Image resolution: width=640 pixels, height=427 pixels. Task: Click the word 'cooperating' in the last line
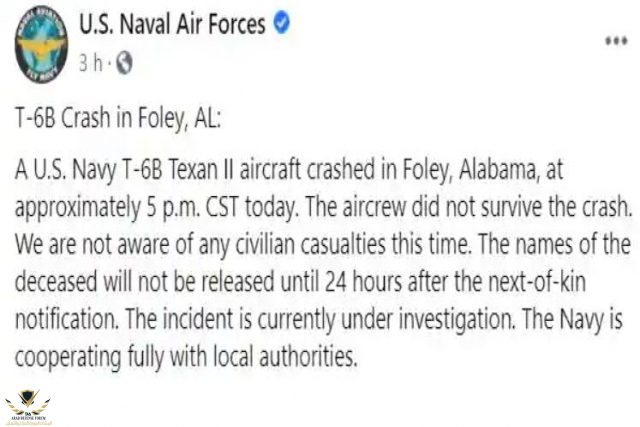click(x=68, y=358)
